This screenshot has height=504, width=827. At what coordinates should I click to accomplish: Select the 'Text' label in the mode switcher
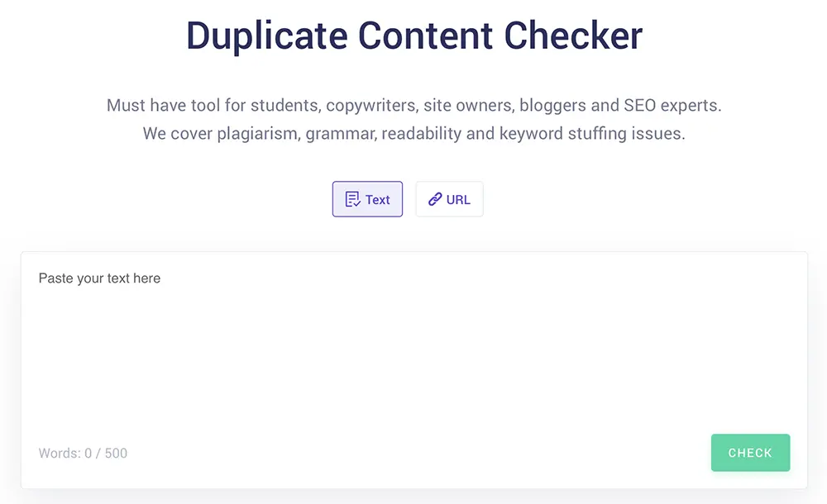(x=377, y=199)
